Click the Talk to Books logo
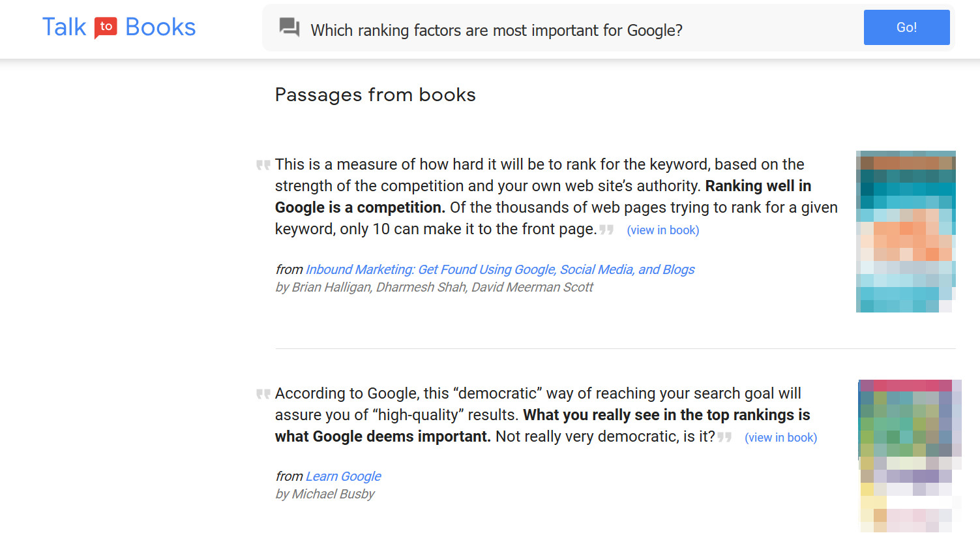 (x=119, y=27)
